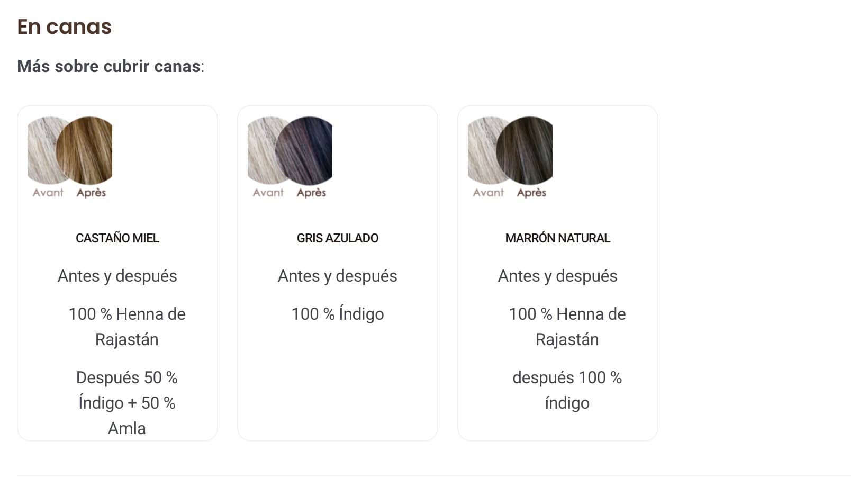Screen dimensions: 868x477
Task: Click 'después 100 % índigo' in Marrón Natural card
Action: tap(567, 390)
